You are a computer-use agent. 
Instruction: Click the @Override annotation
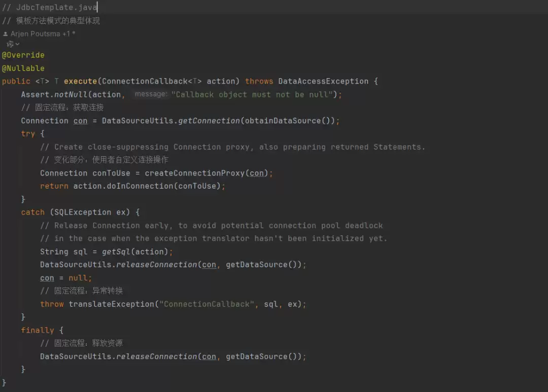[x=23, y=55]
